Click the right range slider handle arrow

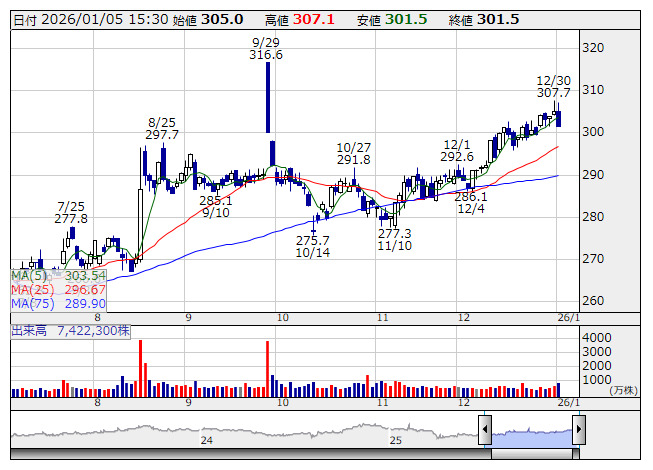coord(579,429)
